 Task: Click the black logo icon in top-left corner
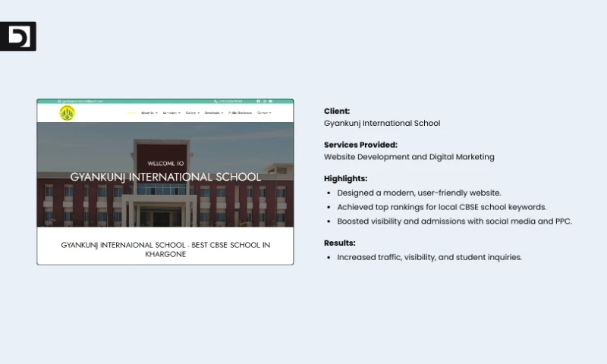(17, 36)
